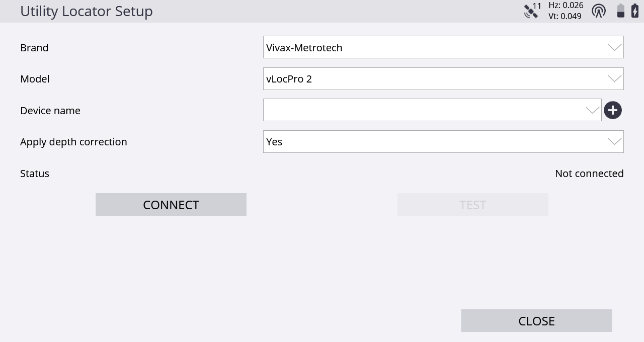
Task: Click the Utility Locator Setup title
Action: point(87,11)
